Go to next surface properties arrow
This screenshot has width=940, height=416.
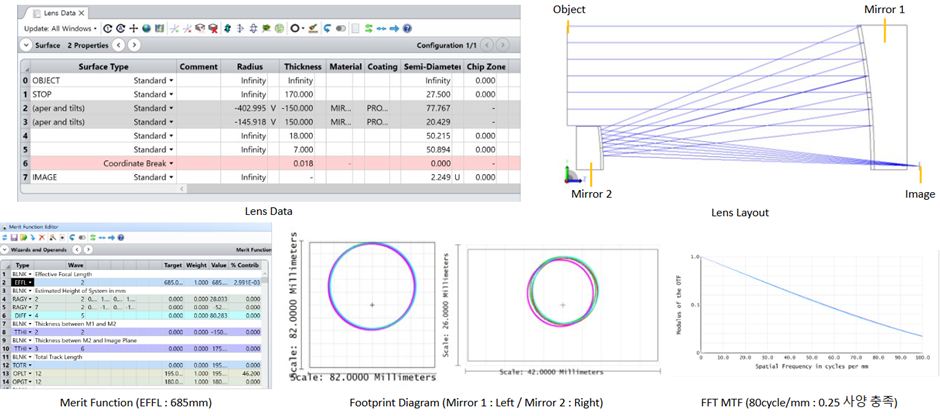(x=134, y=45)
